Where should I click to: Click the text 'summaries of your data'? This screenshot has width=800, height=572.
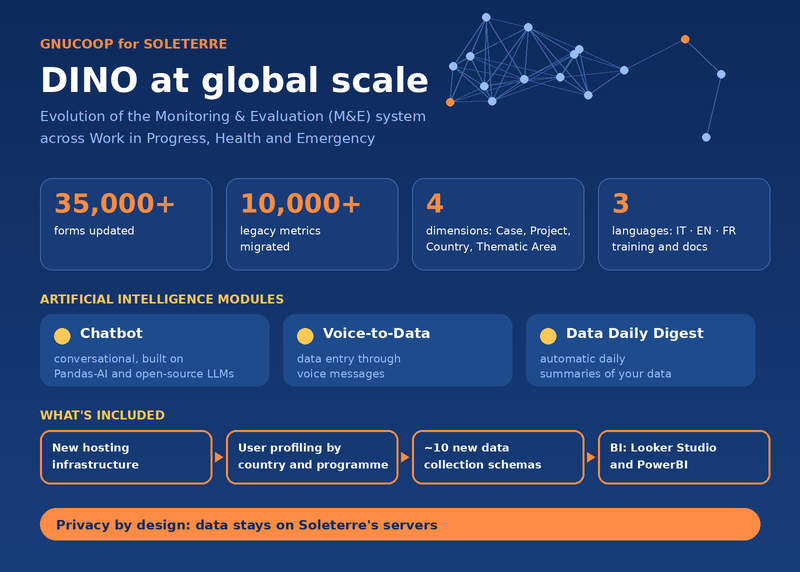point(606,374)
